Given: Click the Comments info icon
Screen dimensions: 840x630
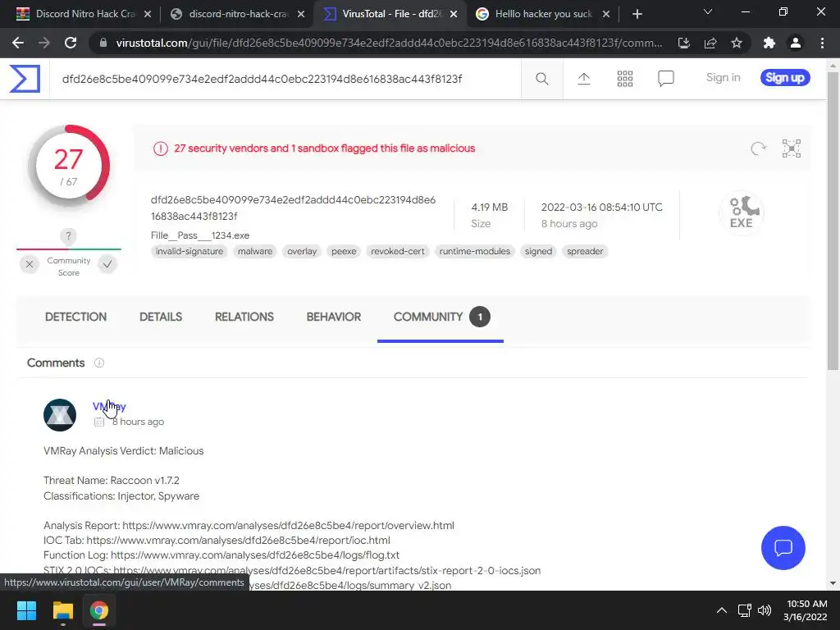Looking at the screenshot, I should pyautogui.click(x=99, y=363).
